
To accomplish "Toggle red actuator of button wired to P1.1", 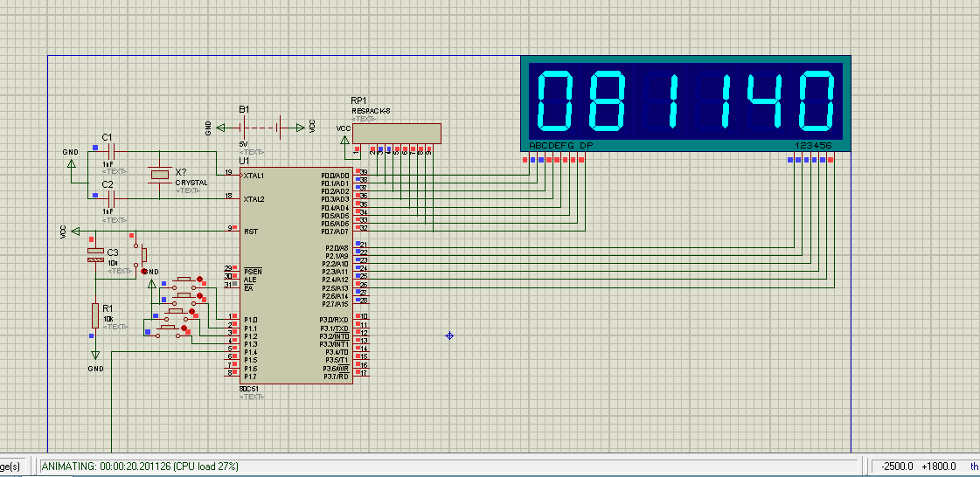I will [x=200, y=295].
